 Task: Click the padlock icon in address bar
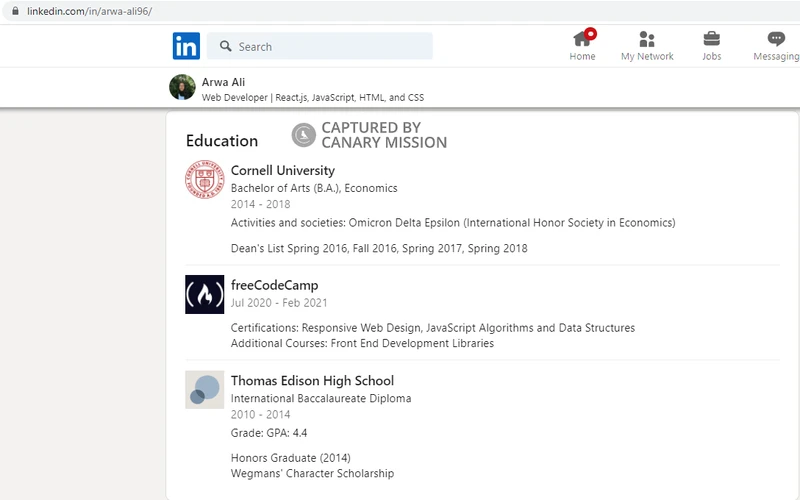tap(15, 11)
